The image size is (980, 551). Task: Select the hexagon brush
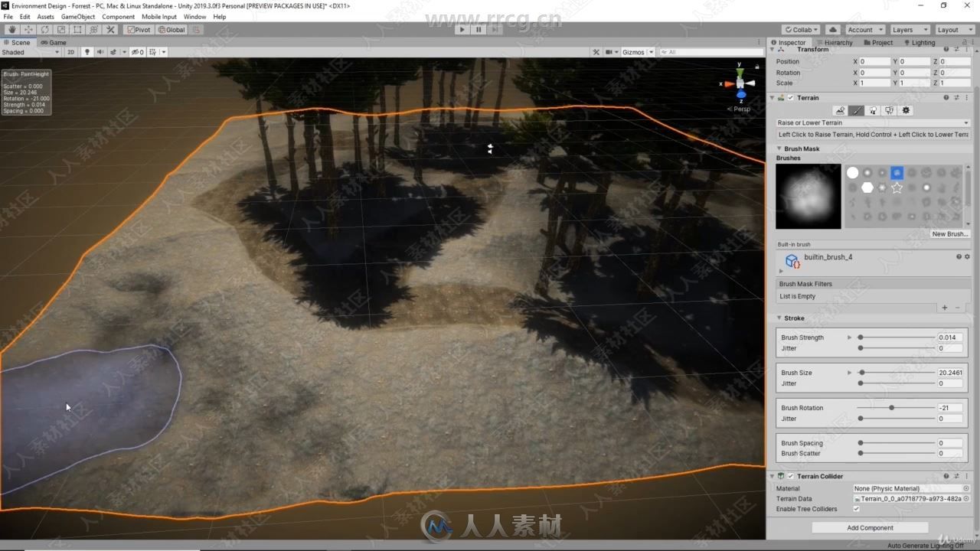[x=867, y=187]
